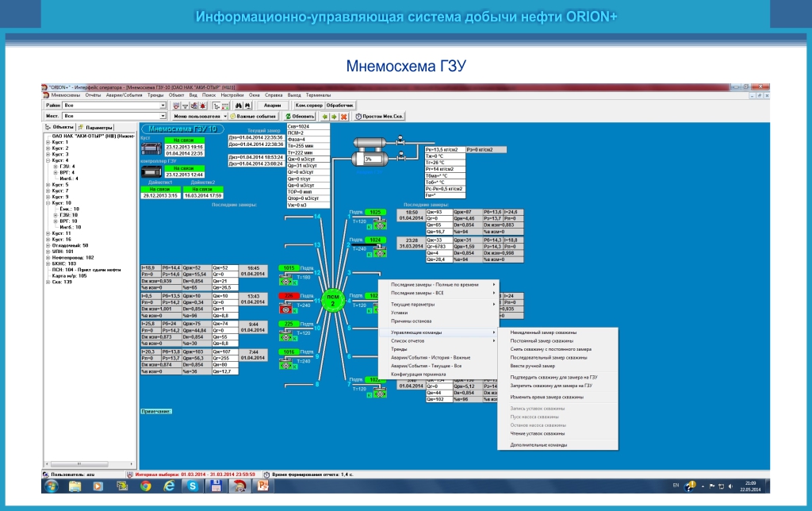Click the red well label 226

pos(289,297)
